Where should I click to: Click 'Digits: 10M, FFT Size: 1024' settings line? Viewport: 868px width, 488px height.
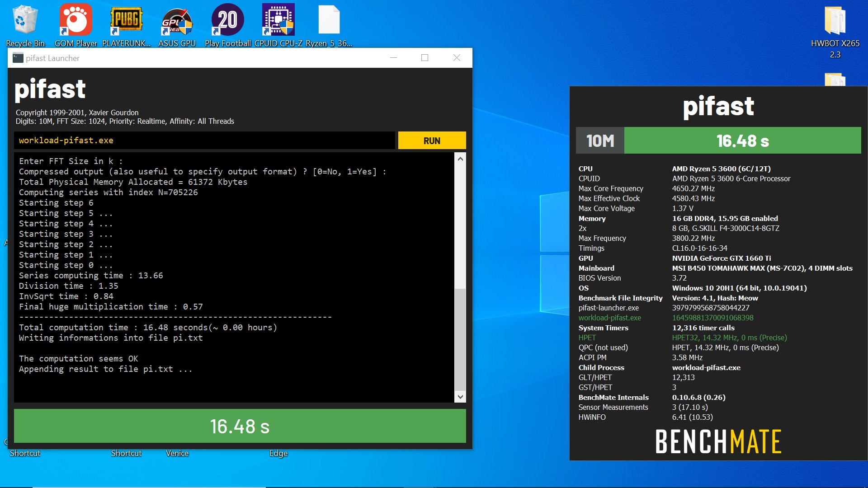click(125, 121)
